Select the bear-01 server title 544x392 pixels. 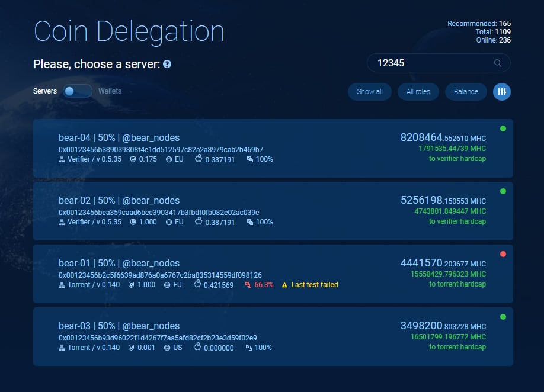coord(119,263)
